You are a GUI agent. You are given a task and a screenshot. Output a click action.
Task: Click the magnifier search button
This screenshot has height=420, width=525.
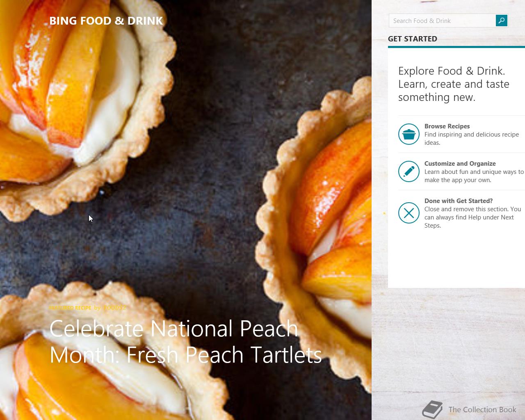pos(501,21)
